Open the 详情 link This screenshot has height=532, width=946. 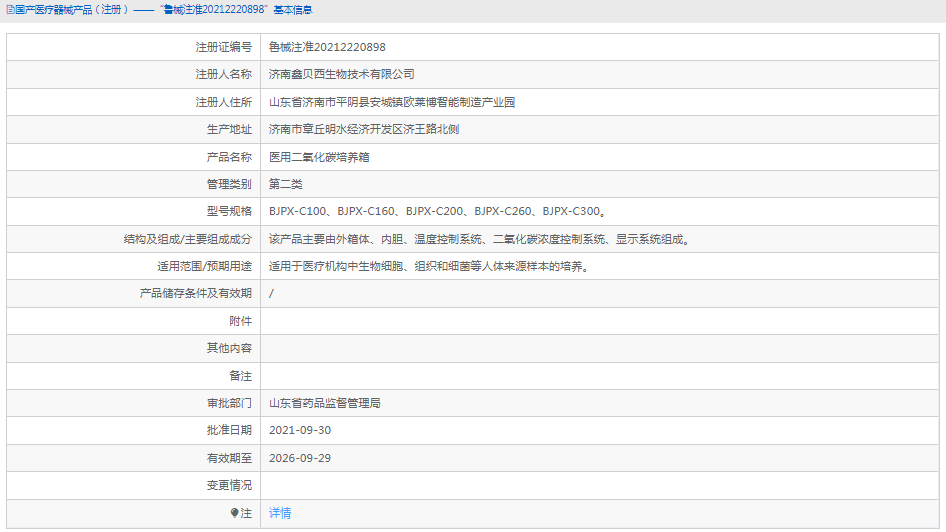click(280, 513)
